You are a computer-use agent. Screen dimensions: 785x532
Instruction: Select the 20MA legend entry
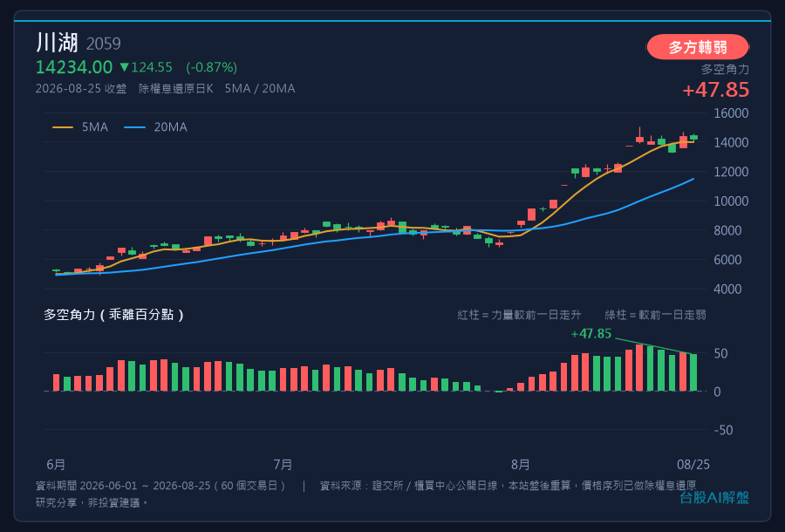click(x=156, y=127)
